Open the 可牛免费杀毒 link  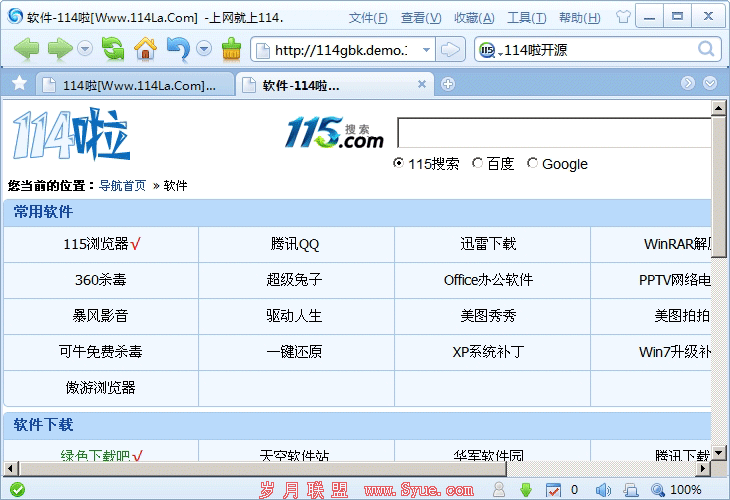tap(101, 351)
